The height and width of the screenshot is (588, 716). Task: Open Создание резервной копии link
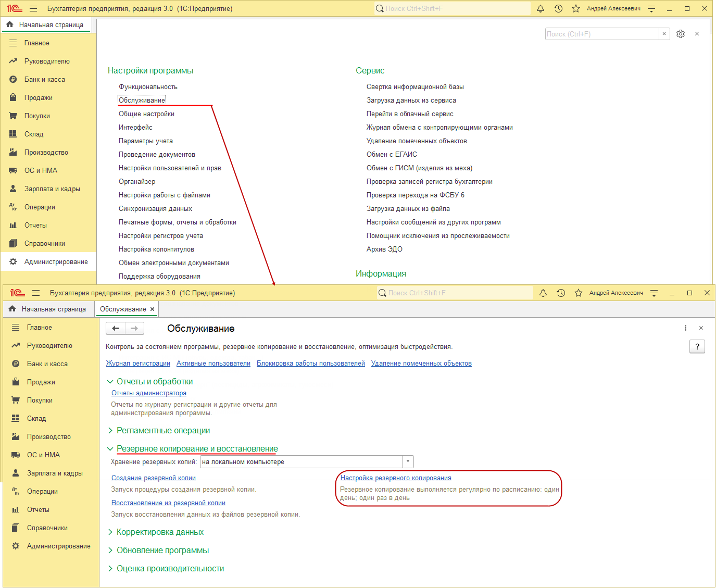pos(154,478)
